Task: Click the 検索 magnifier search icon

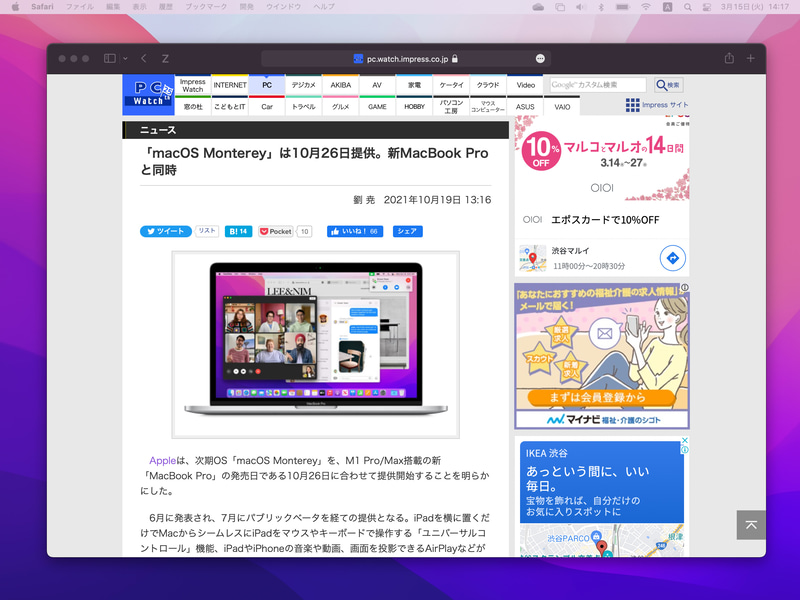Action: pos(660,84)
